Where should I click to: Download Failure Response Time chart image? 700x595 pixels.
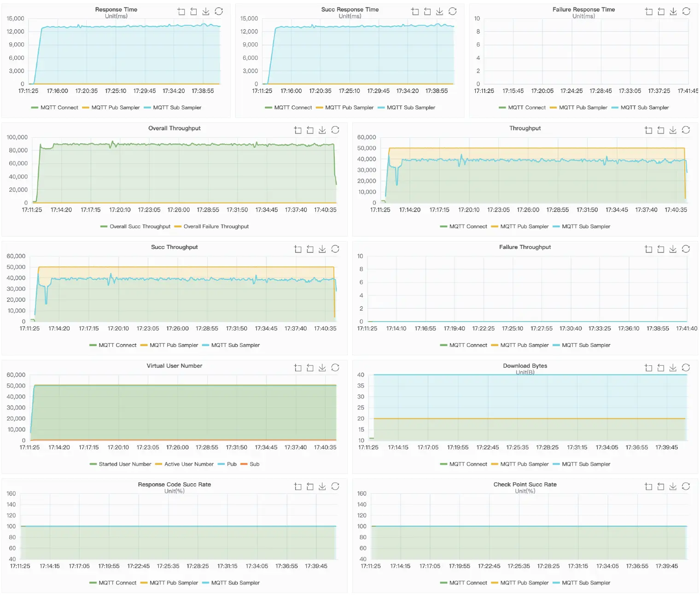(x=673, y=12)
